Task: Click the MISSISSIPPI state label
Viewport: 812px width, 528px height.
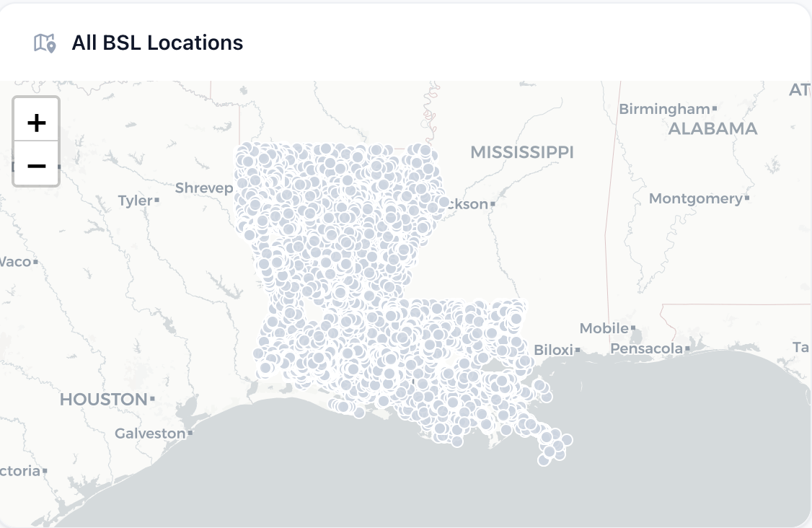Action: (522, 152)
